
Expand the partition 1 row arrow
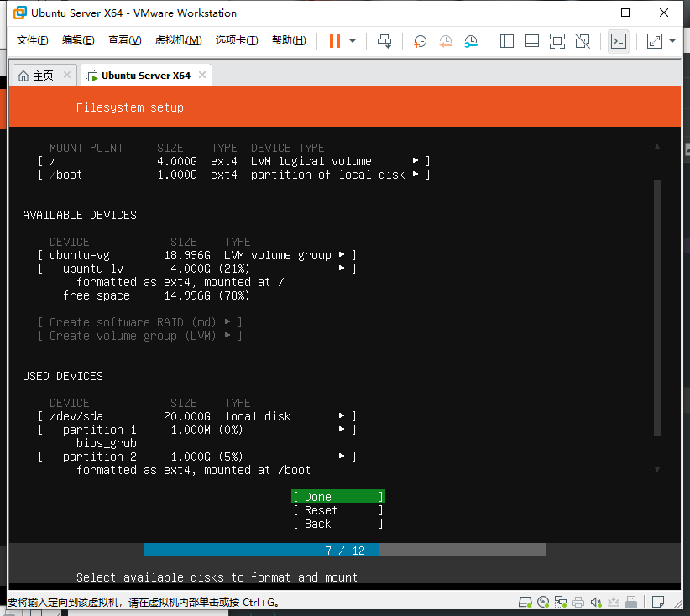342,429
